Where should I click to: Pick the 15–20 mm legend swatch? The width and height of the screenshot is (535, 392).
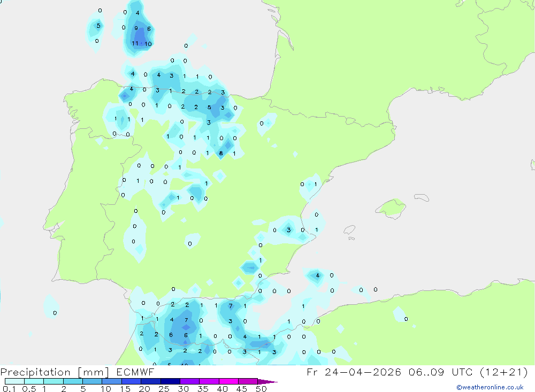click(132, 381)
